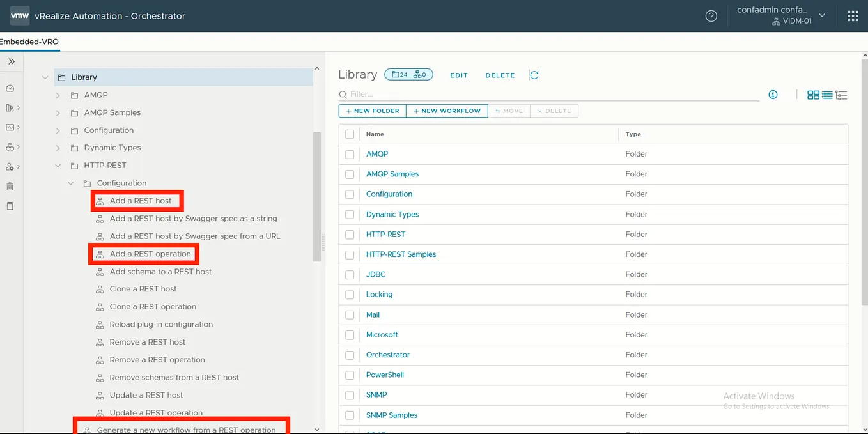Check the checkbox next to AMQP folder

click(350, 154)
